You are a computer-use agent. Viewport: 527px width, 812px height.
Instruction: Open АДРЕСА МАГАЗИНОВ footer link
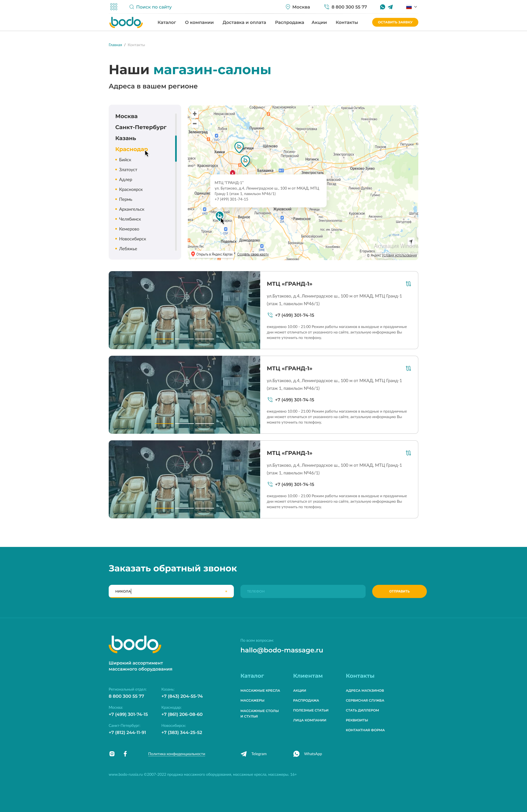pos(365,691)
